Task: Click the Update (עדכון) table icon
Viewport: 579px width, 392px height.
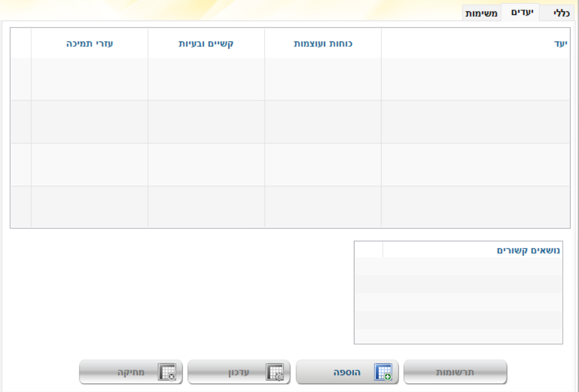Action: point(275,372)
